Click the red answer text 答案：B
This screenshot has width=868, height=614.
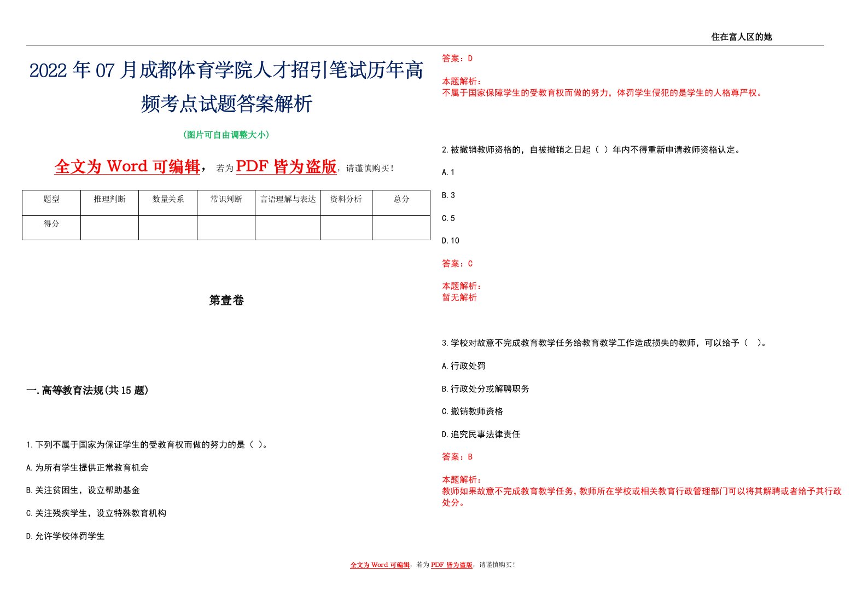(x=457, y=457)
